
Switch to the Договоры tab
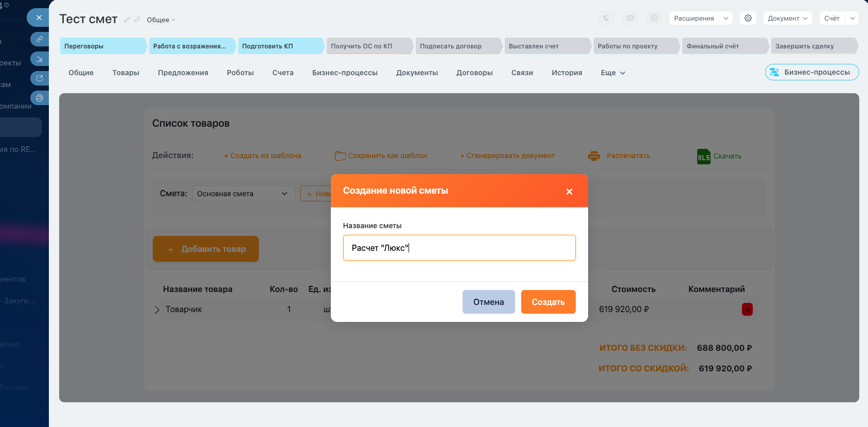(x=474, y=73)
